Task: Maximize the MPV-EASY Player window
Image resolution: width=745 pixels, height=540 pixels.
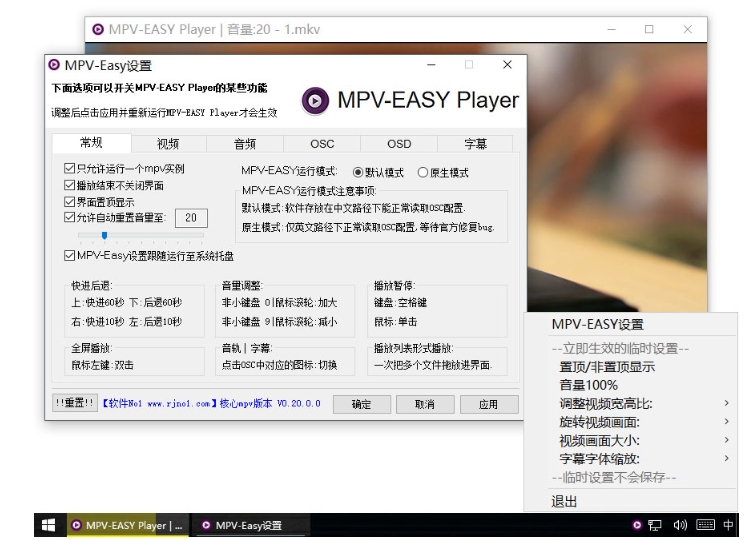Action: pyautogui.click(x=649, y=29)
